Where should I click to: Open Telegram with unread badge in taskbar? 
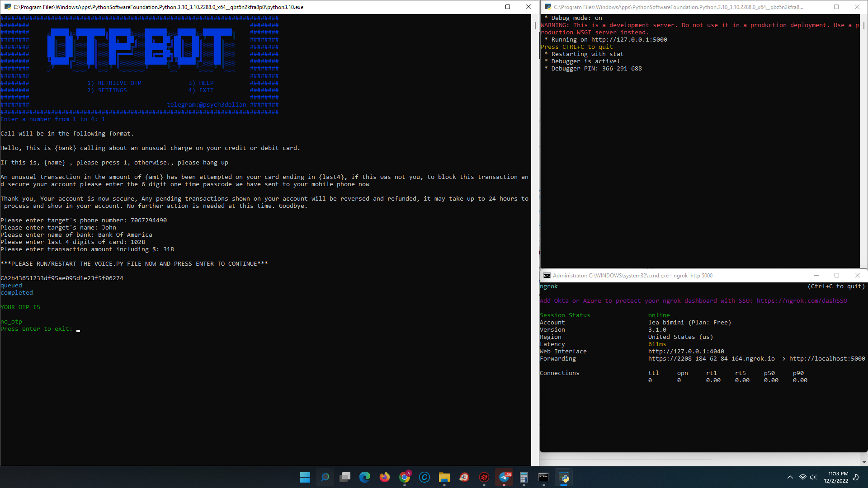coord(504,477)
